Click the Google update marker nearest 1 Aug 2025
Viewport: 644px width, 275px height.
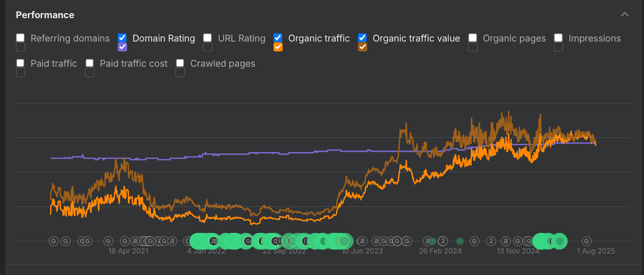click(x=586, y=241)
